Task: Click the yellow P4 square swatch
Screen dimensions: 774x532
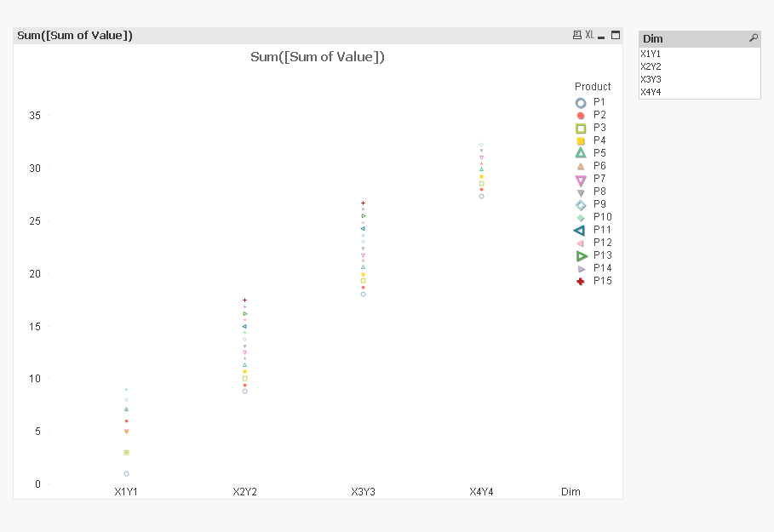Action: 580,140
